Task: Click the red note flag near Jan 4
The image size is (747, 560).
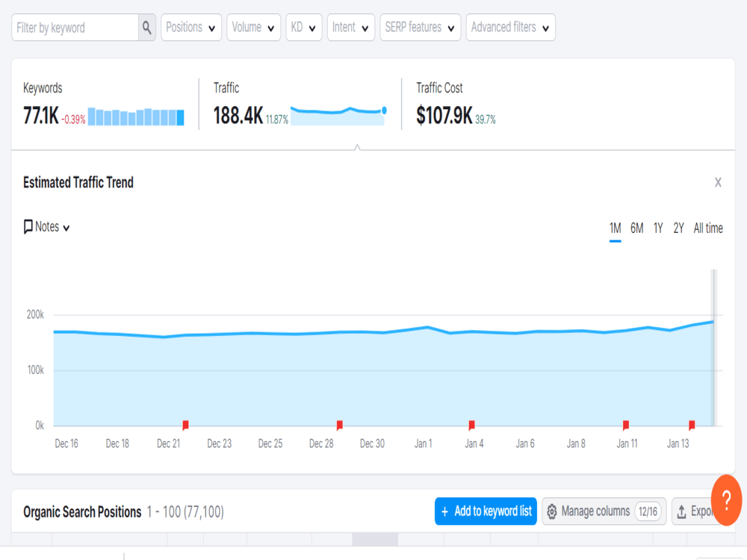Action: [x=471, y=425]
